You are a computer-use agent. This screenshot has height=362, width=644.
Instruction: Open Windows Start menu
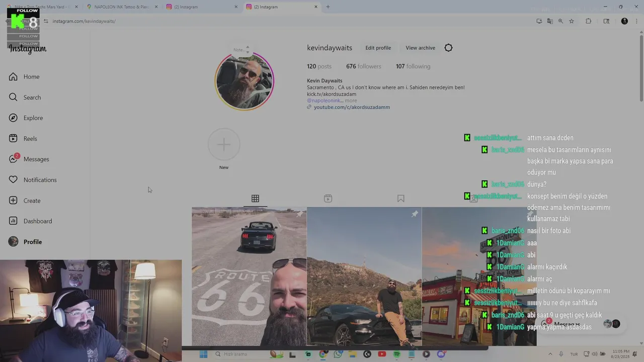203,354
